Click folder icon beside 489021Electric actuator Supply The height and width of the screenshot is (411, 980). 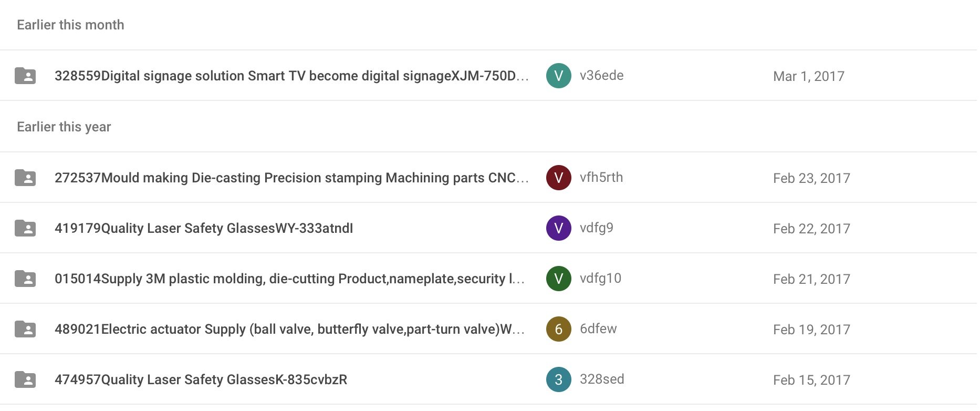(25, 329)
